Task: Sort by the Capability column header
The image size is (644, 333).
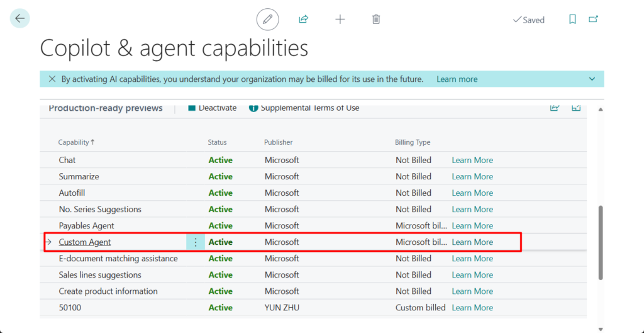Action: (73, 142)
